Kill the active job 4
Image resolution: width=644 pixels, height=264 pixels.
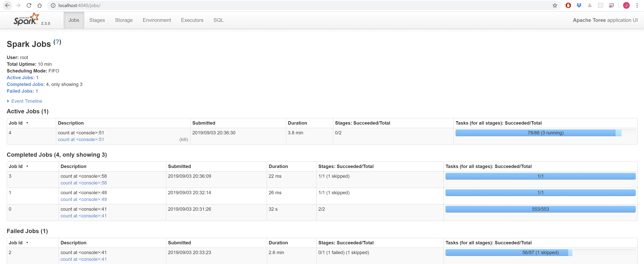coord(184,140)
